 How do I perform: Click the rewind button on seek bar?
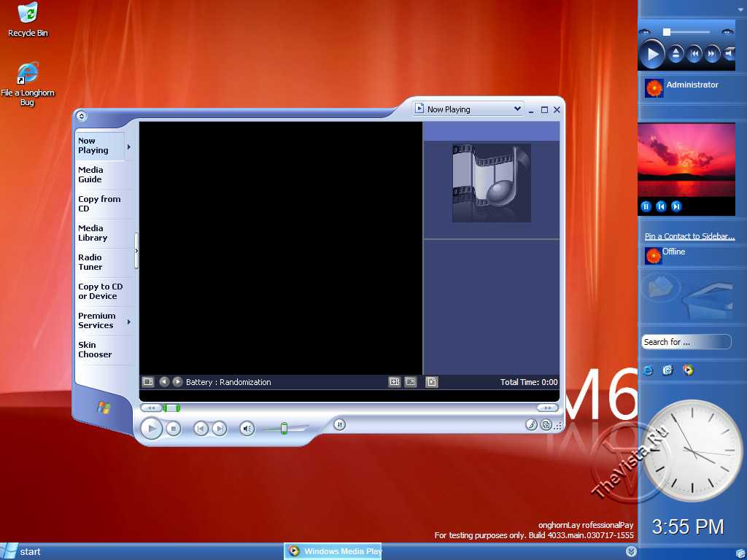152,408
